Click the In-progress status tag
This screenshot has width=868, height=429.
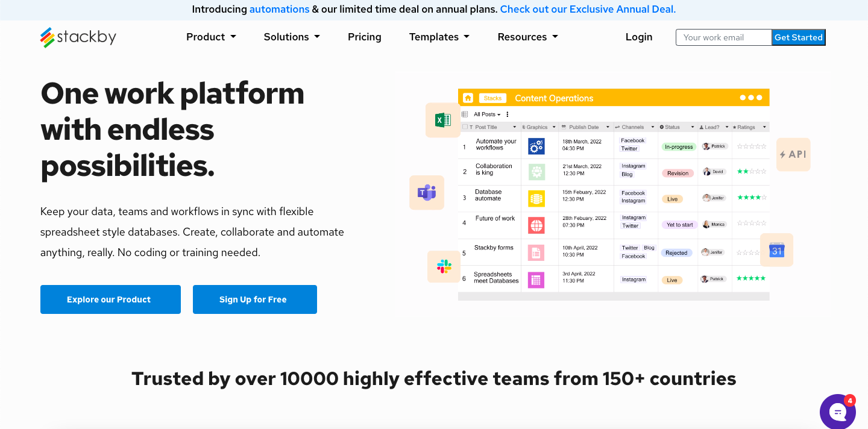pyautogui.click(x=679, y=146)
